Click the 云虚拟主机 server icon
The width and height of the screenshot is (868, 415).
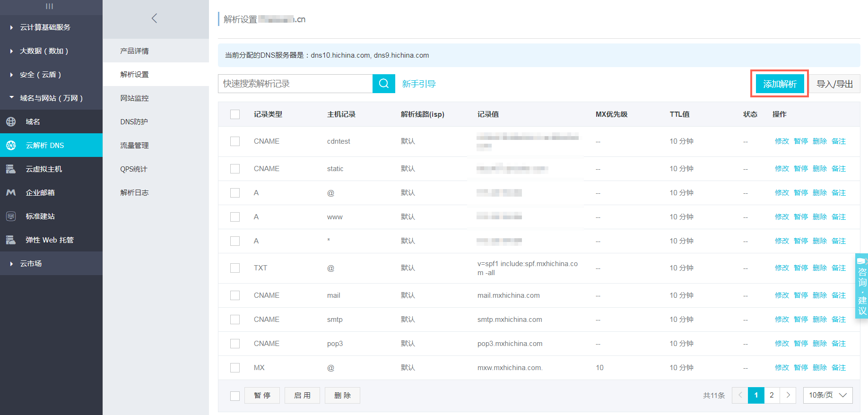11,169
